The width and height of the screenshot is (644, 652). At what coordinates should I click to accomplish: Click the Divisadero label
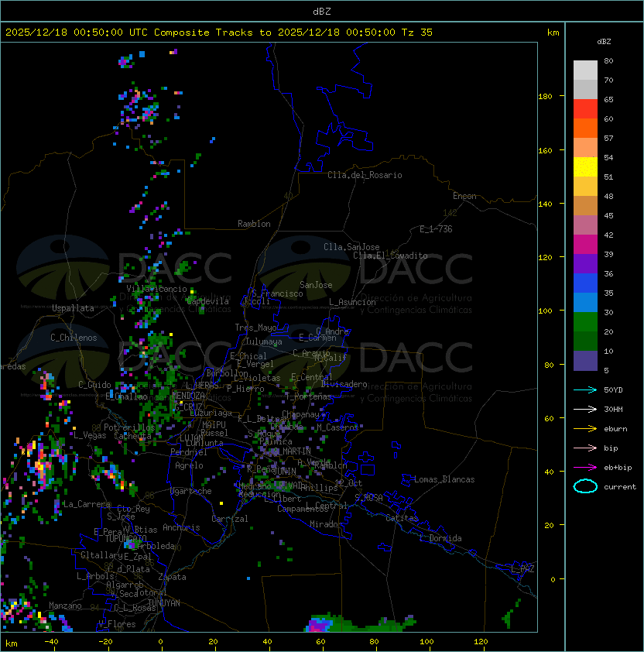pyautogui.click(x=344, y=384)
